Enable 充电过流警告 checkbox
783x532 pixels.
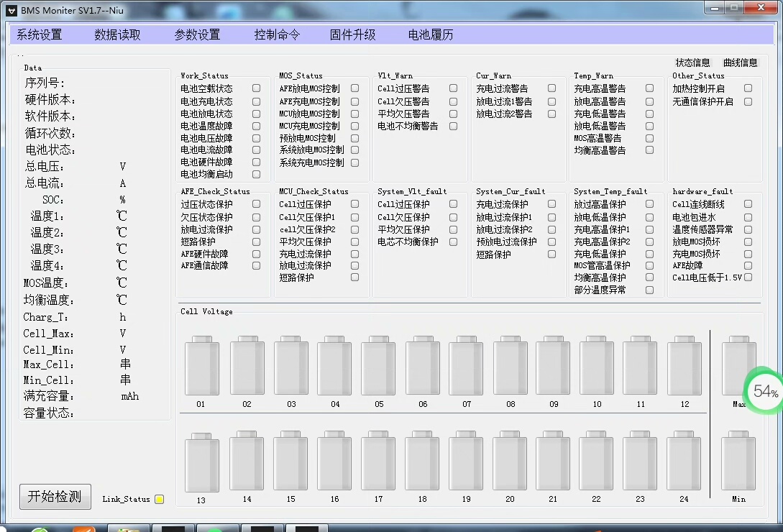click(551, 88)
